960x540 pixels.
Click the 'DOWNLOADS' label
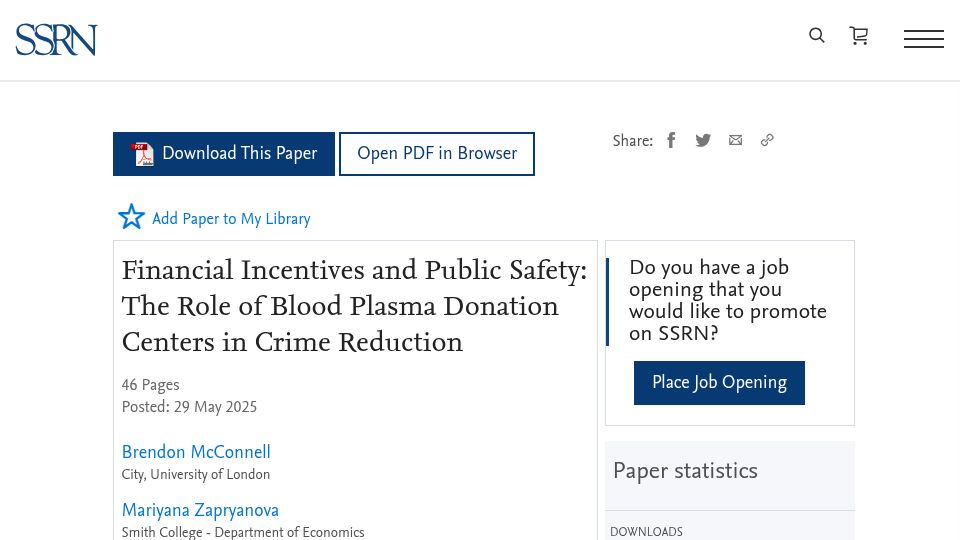[x=647, y=532]
